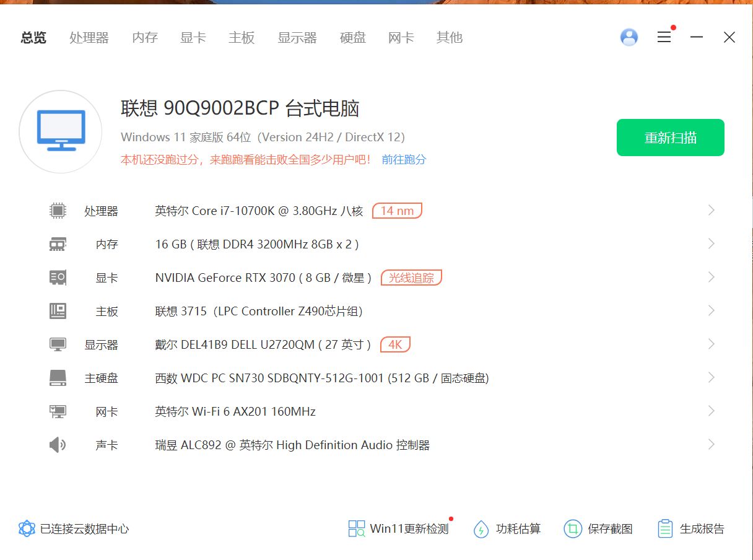
Task: Click the cloud data center atom icon
Action: [27, 528]
